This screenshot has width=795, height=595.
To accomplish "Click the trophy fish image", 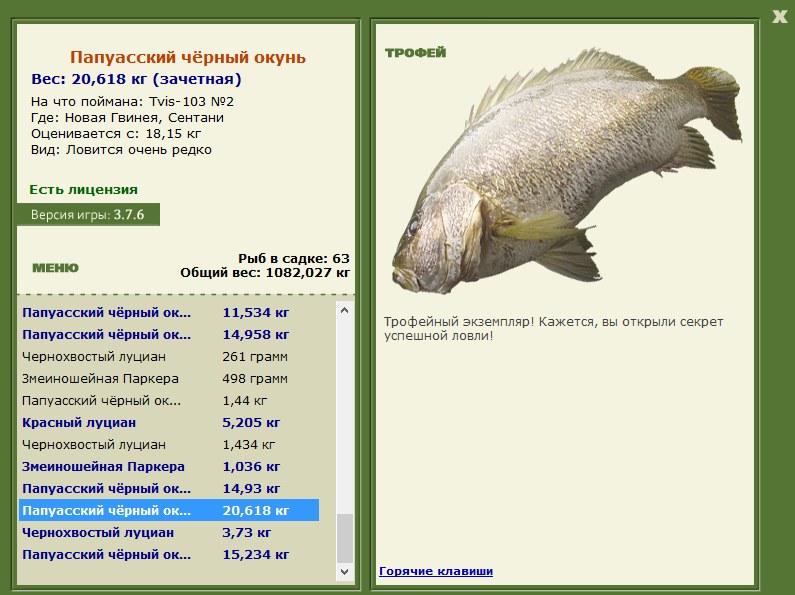I will pyautogui.click(x=566, y=171).
